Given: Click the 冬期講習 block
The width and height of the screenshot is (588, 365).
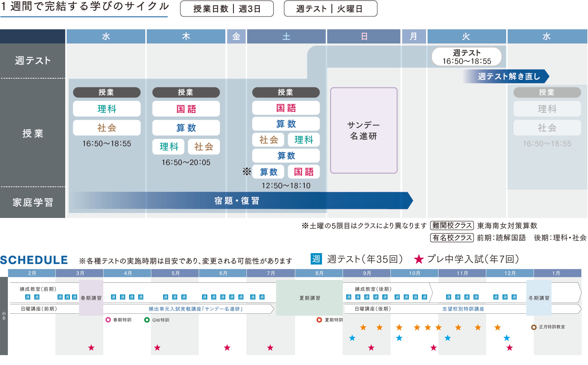Looking at the screenshot, I should [x=539, y=298].
